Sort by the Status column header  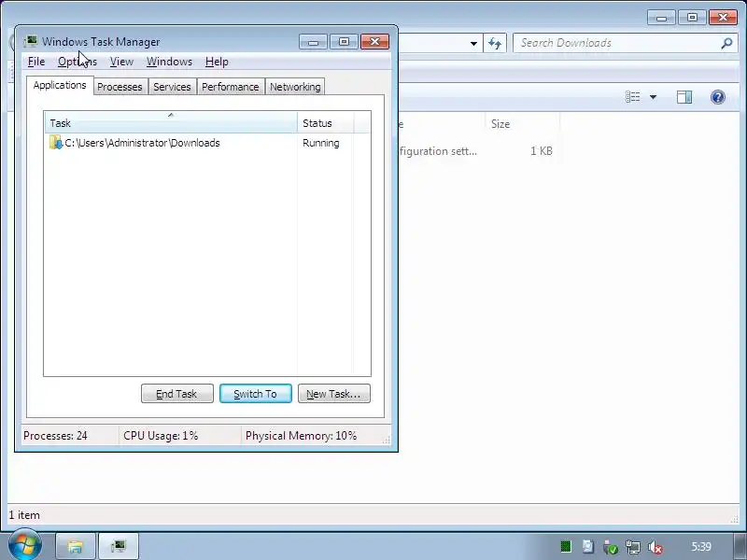click(x=325, y=123)
